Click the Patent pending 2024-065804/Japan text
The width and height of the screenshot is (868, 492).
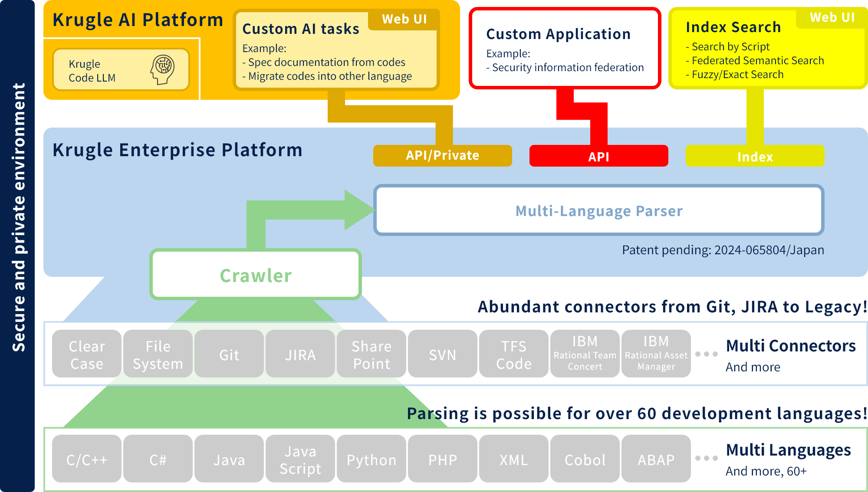[723, 250]
